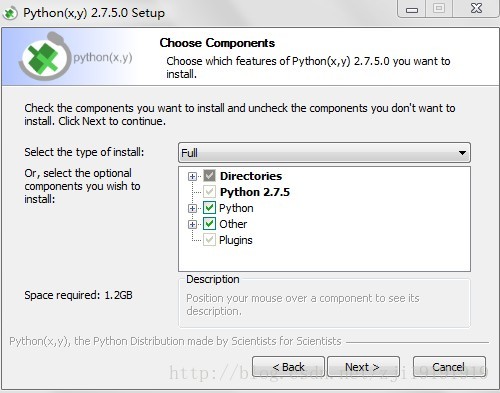Image resolution: width=500 pixels, height=393 pixels.
Task: Toggle the Python 2.7.5 checkbox
Action: point(209,192)
